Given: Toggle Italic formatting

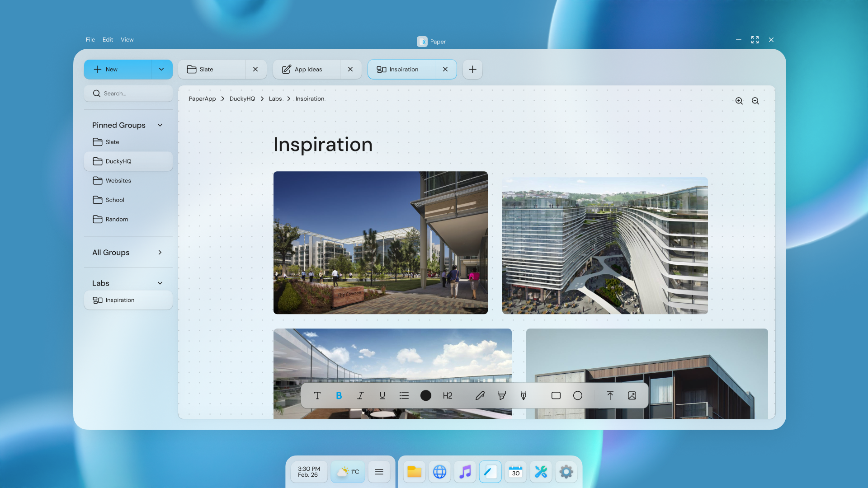Looking at the screenshot, I should [360, 396].
